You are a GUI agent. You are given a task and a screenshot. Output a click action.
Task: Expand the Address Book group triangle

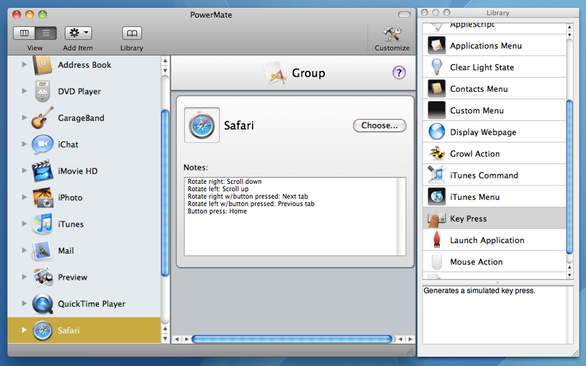(x=24, y=64)
